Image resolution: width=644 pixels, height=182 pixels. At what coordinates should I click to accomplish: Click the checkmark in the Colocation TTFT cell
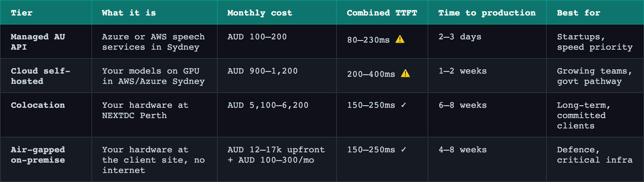tap(404, 105)
